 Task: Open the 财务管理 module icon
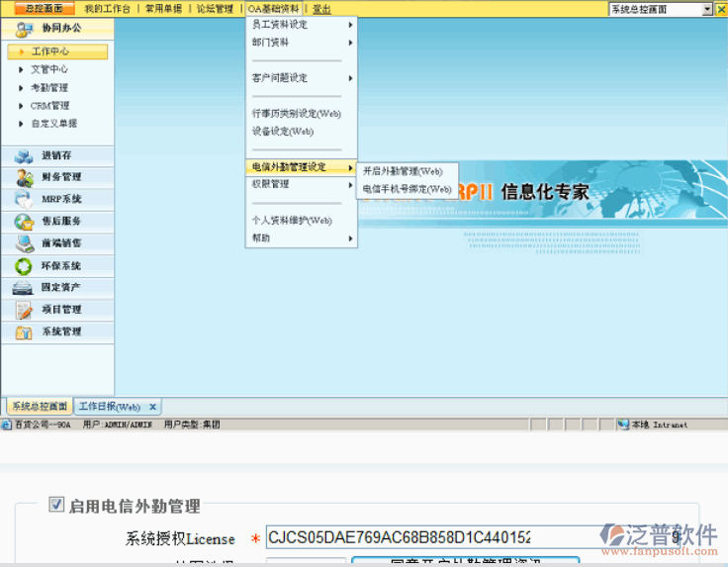pos(24,177)
